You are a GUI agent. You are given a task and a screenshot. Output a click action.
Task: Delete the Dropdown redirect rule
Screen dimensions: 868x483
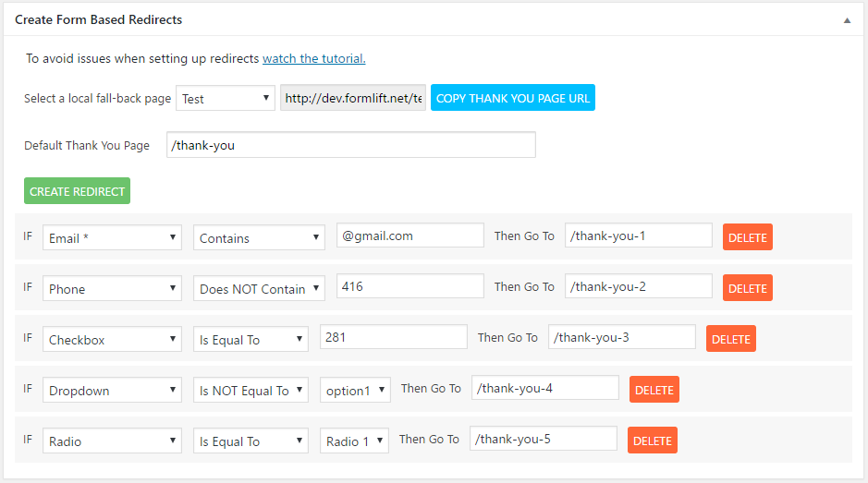click(x=654, y=390)
